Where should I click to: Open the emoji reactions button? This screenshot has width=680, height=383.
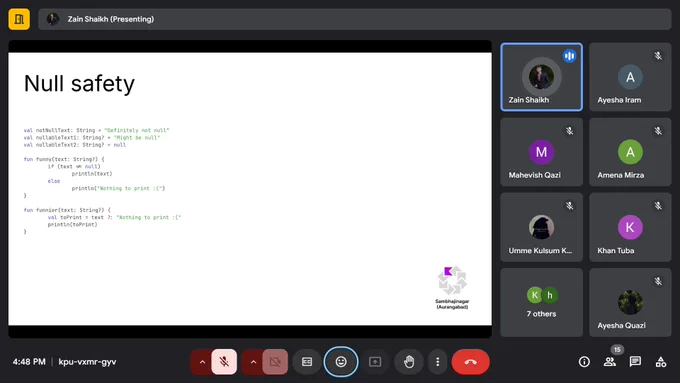pos(341,361)
